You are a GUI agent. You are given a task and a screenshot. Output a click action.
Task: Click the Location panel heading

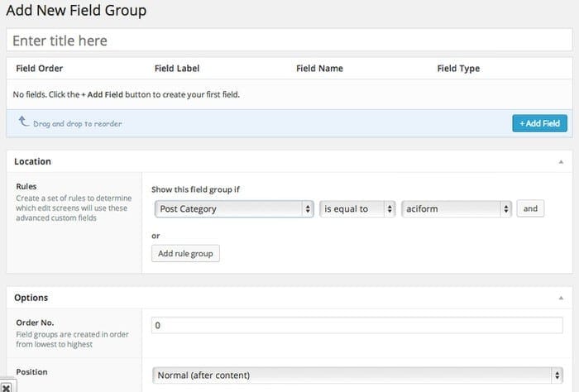[x=32, y=161]
